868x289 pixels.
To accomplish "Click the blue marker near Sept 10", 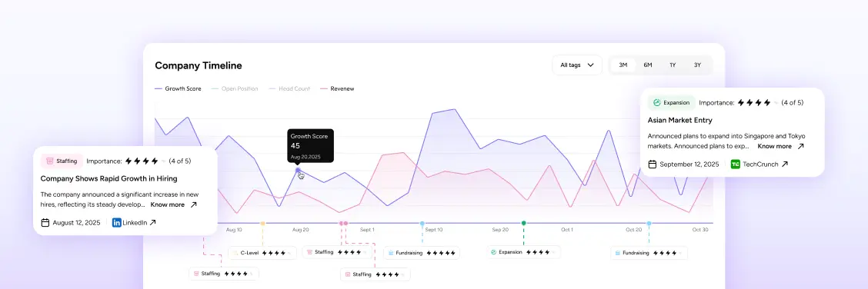I will [x=422, y=223].
